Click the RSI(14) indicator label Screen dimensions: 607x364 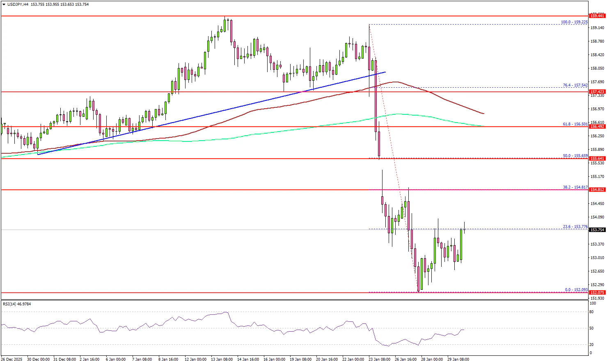click(17, 304)
